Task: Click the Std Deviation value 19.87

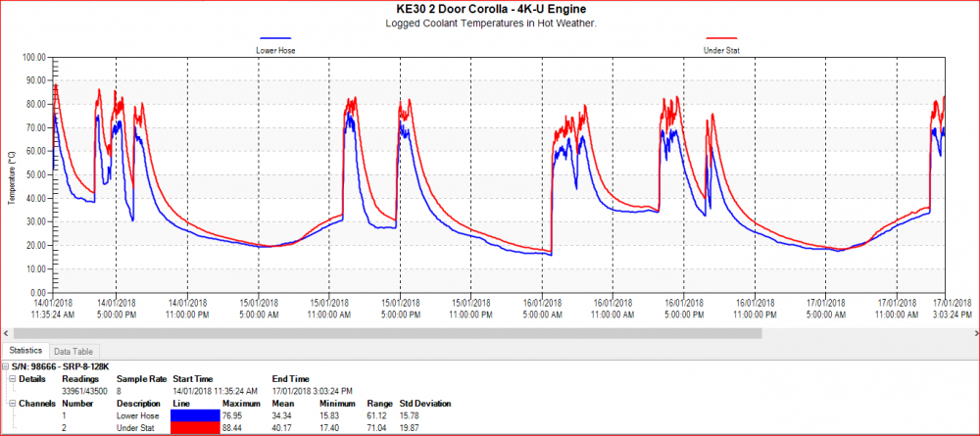Action: [x=410, y=428]
